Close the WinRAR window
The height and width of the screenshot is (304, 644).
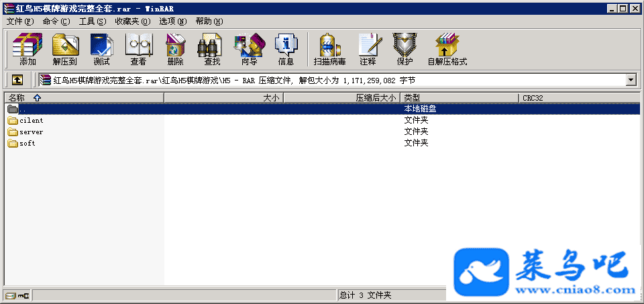635,9
